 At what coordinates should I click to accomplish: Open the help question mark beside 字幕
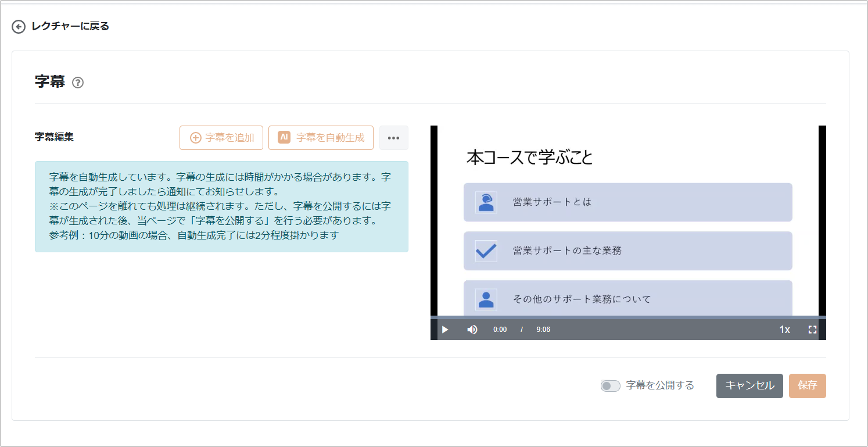(x=78, y=83)
